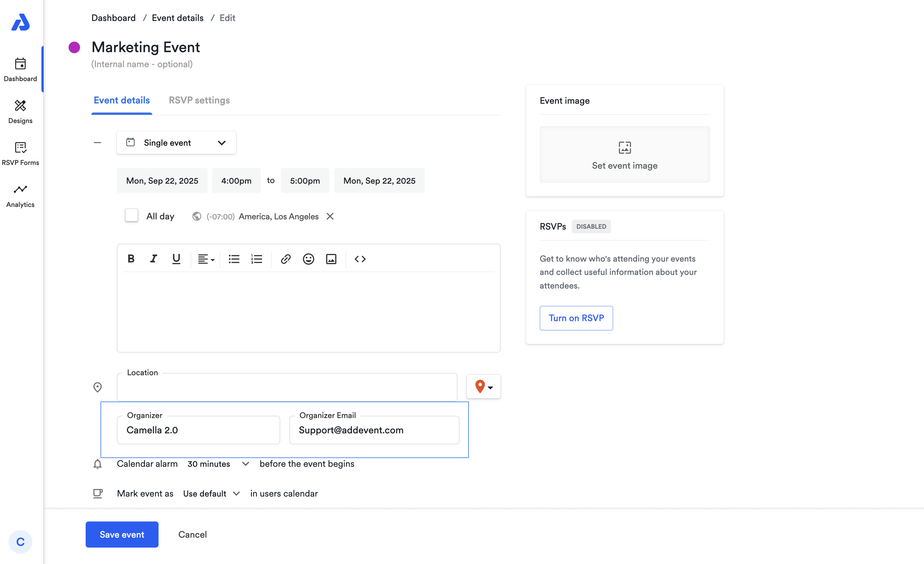Click the Save event button
Screen dimensions: 924x564
click(122, 535)
